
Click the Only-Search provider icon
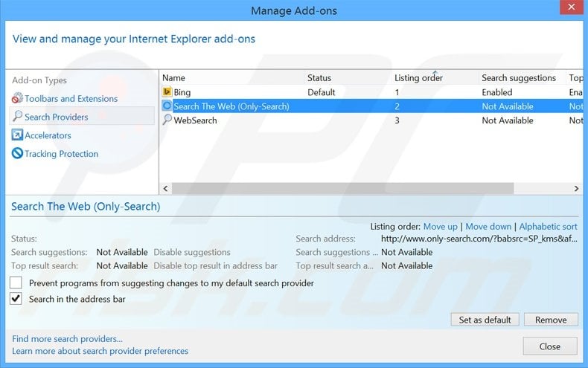tap(167, 106)
